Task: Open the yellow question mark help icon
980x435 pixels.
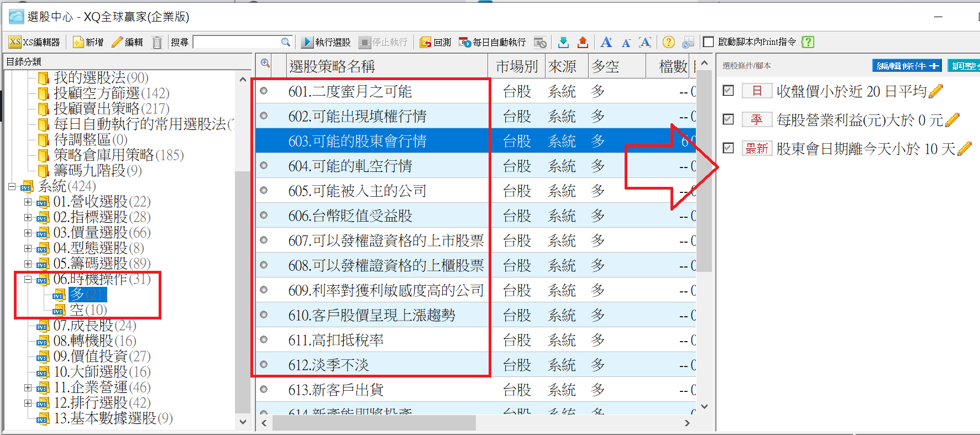Action: (668, 42)
